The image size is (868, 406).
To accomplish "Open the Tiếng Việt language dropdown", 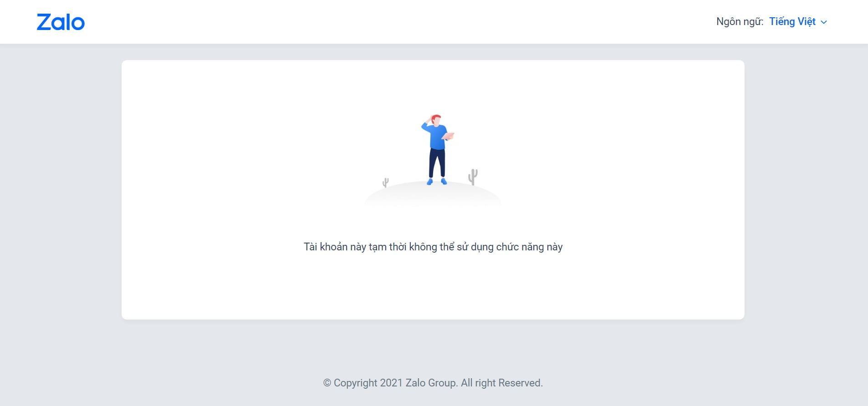I will pos(798,21).
